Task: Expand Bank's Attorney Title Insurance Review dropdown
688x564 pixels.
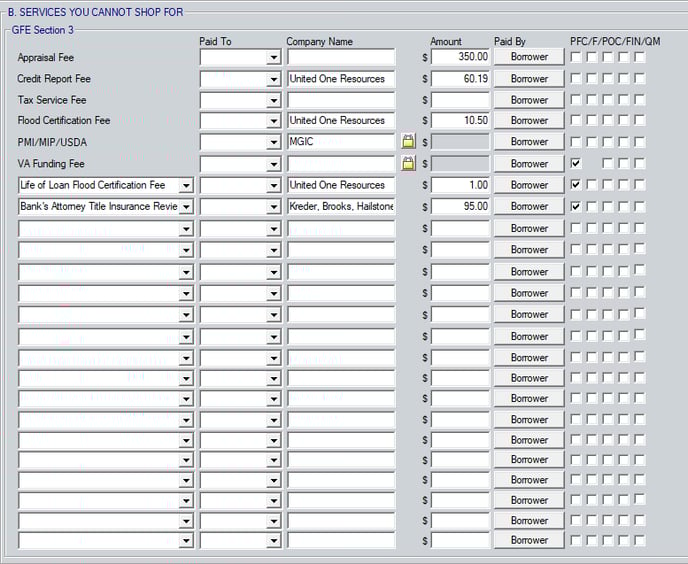Action: coord(185,207)
